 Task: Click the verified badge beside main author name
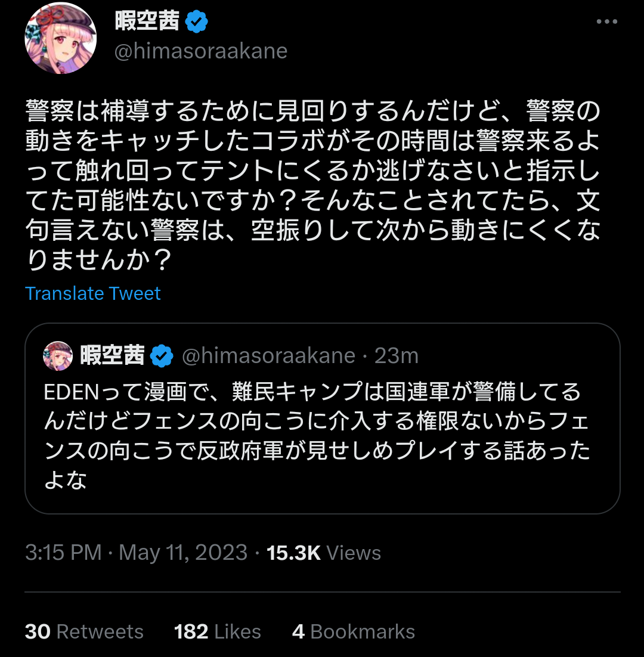point(196,22)
